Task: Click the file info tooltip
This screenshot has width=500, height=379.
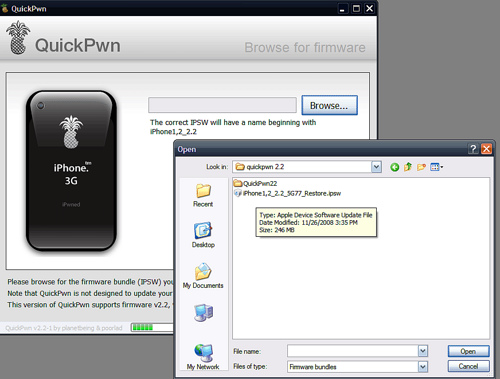Action: click(x=316, y=222)
